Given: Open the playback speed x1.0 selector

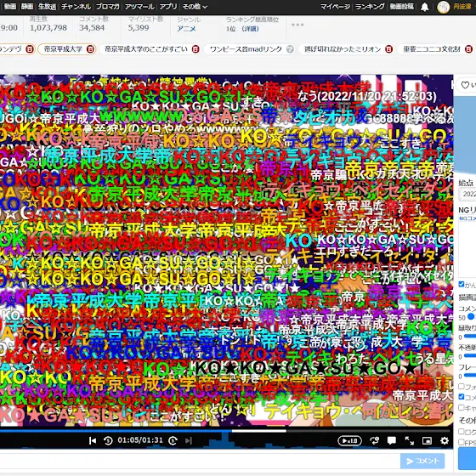Looking at the screenshot, I should 349,441.
